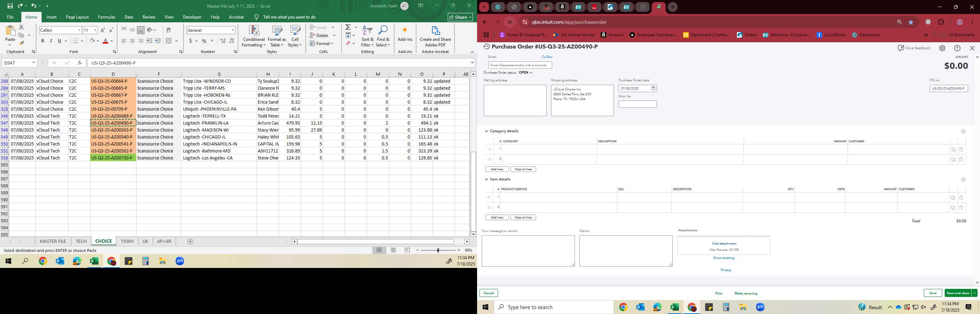
Task: Open the Purchase Order status OPEN dropdown
Action: click(x=525, y=73)
